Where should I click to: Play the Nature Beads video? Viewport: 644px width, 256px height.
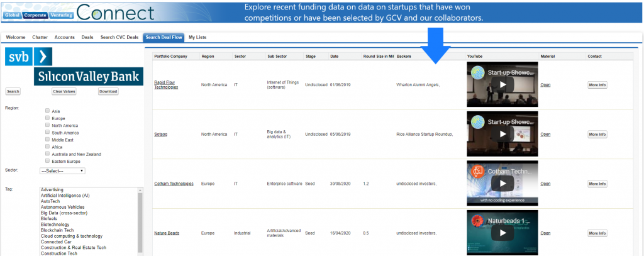point(502,233)
